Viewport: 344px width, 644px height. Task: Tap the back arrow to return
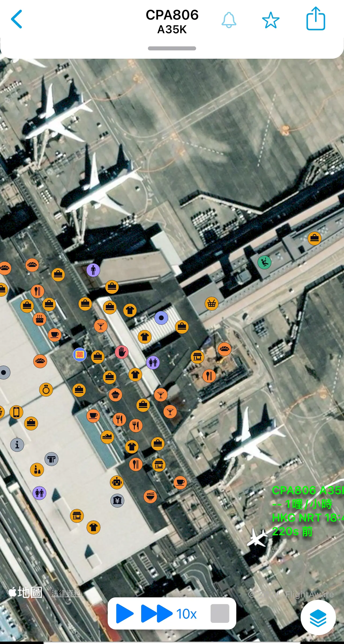pyautogui.click(x=16, y=19)
